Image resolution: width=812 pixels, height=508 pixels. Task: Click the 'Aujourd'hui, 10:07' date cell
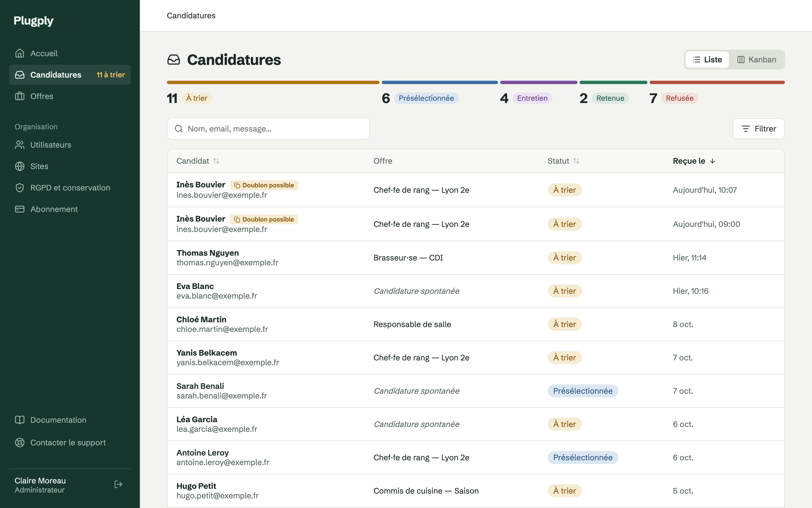click(x=705, y=190)
